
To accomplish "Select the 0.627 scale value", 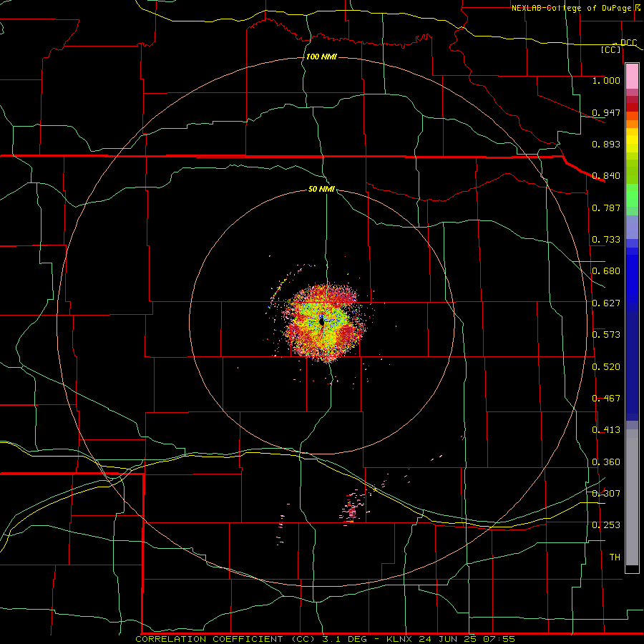I will (606, 303).
